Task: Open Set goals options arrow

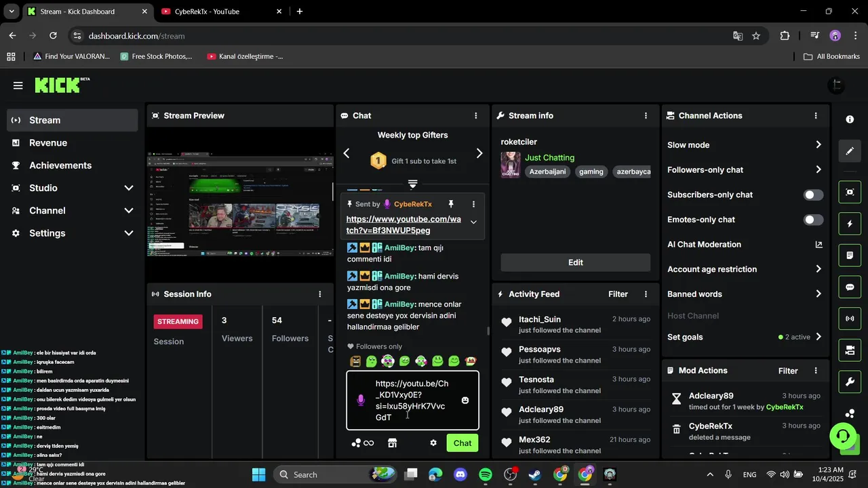Action: click(818, 337)
